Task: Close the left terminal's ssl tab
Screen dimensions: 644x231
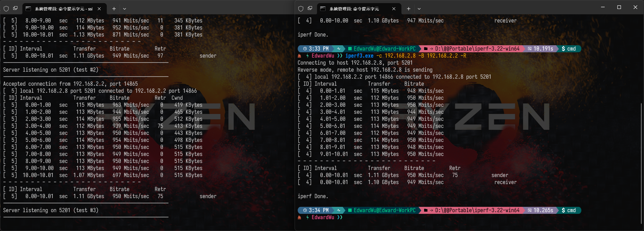Action: point(99,9)
